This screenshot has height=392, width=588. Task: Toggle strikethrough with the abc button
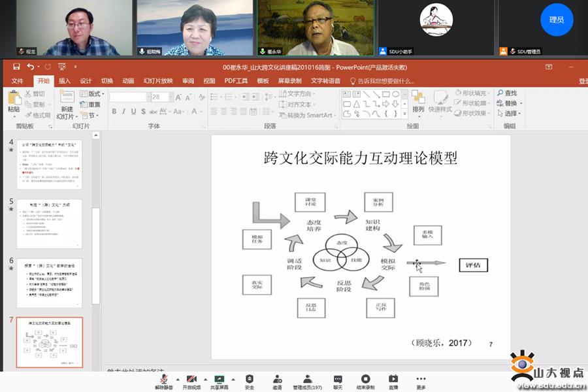tap(153, 112)
